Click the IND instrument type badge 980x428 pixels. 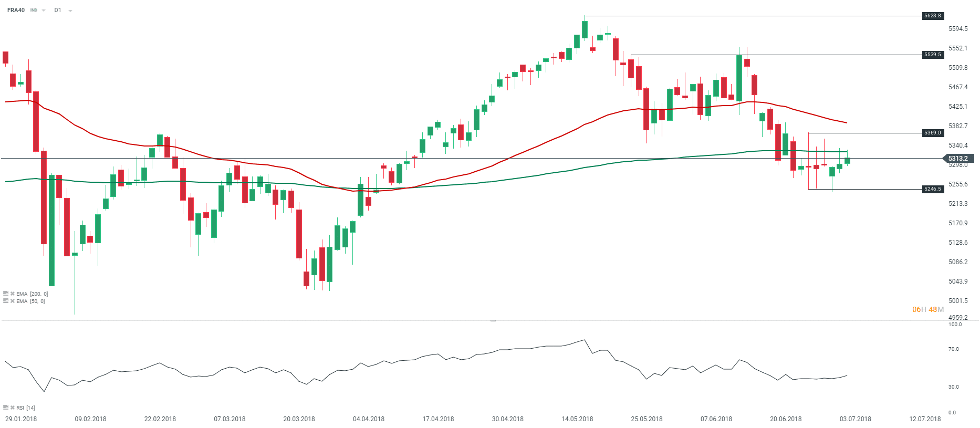pos(34,10)
